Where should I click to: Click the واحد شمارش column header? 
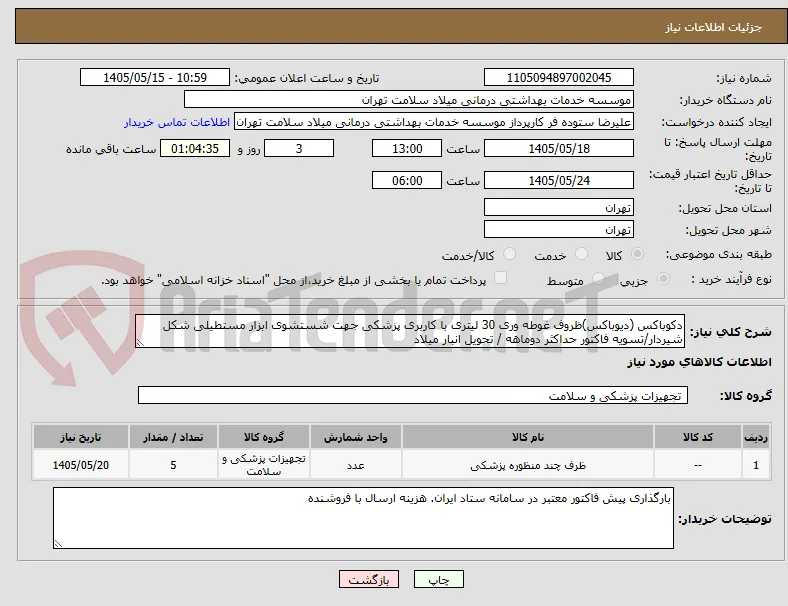tap(355, 437)
